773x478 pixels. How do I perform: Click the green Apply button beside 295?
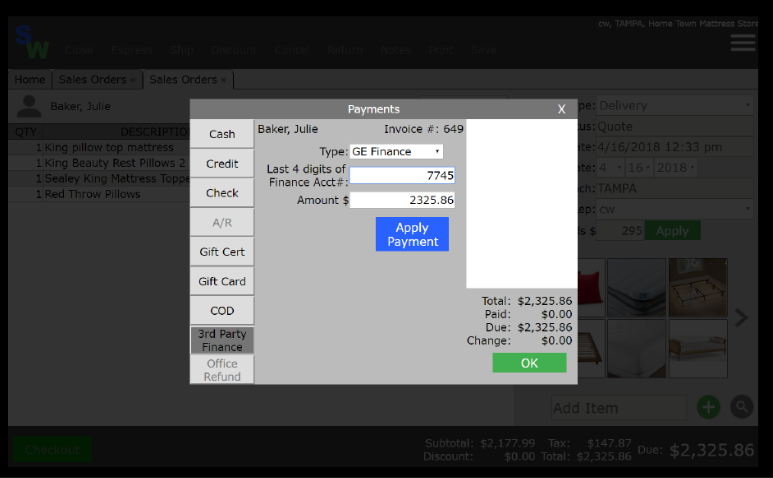(672, 231)
